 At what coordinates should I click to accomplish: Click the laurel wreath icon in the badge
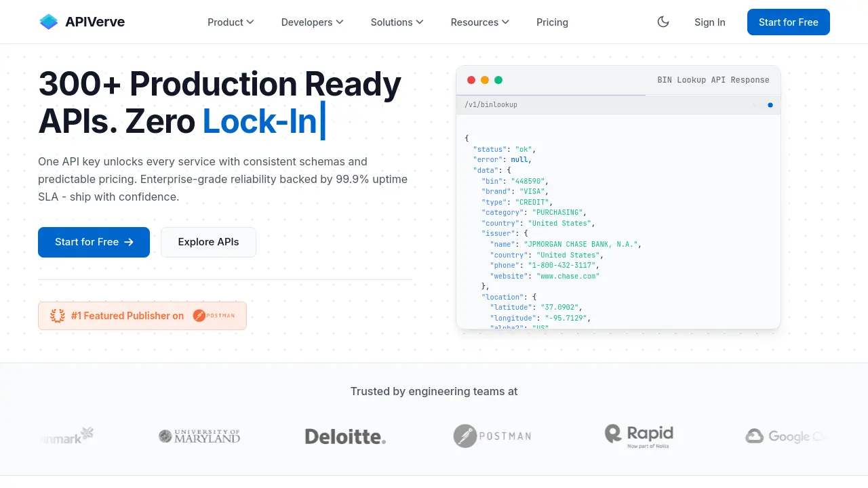pyautogui.click(x=58, y=316)
